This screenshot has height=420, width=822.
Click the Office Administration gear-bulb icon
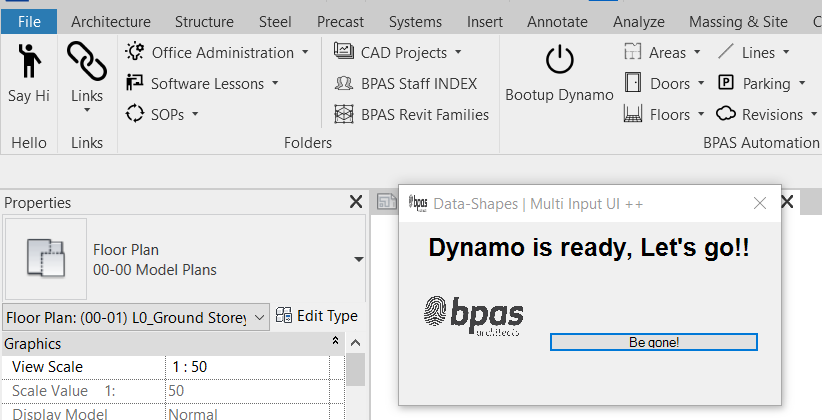[x=135, y=51]
